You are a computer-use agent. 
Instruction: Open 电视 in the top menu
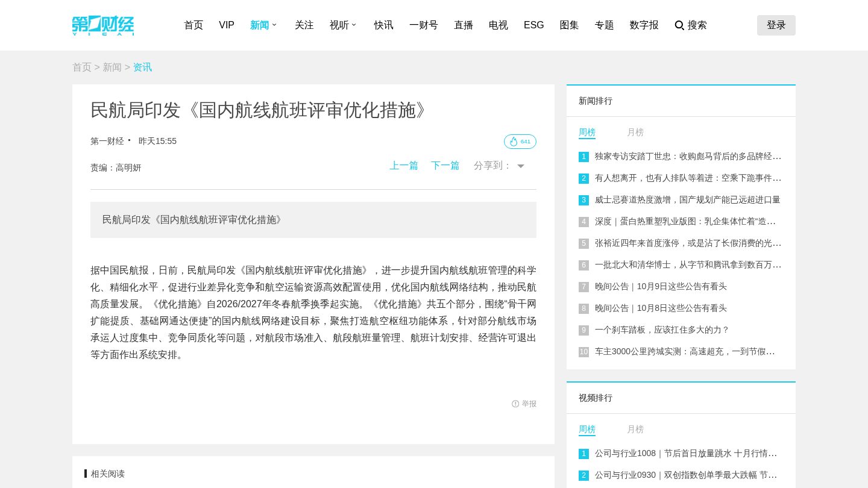[498, 25]
